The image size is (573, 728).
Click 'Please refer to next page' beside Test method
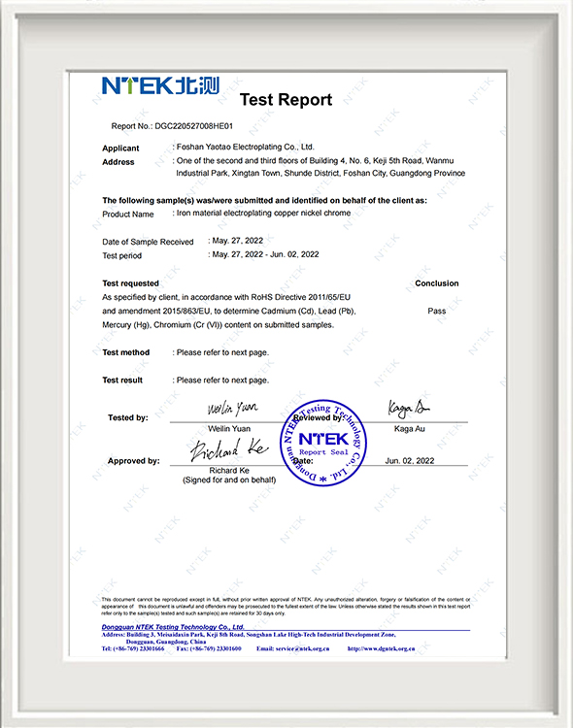tap(222, 352)
